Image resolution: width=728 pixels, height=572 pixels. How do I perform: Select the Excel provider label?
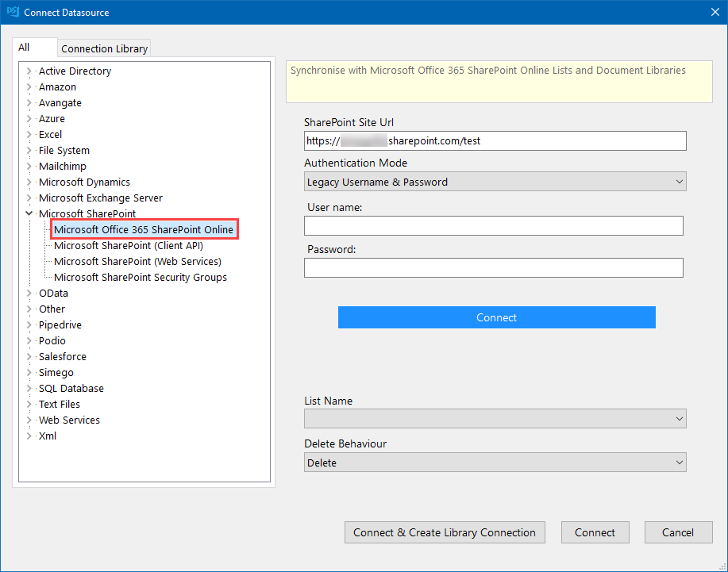(x=50, y=135)
